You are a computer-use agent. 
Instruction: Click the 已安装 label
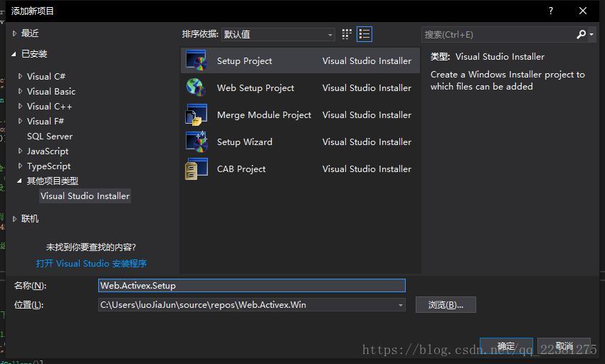click(34, 54)
